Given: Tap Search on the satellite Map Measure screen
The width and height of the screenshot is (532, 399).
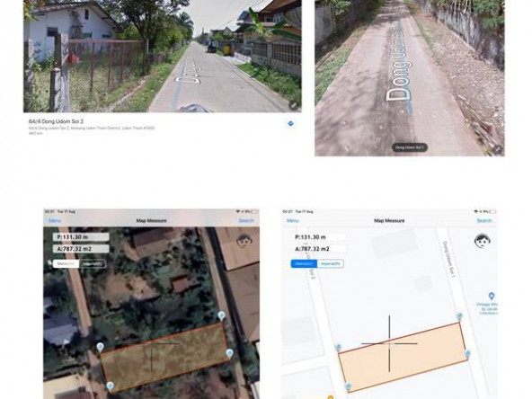Looking at the screenshot, I should 246,220.
